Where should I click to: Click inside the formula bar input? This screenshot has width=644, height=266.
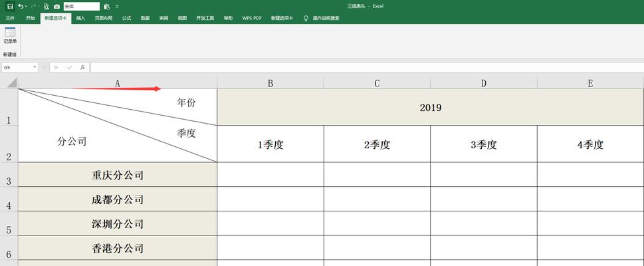point(367,67)
